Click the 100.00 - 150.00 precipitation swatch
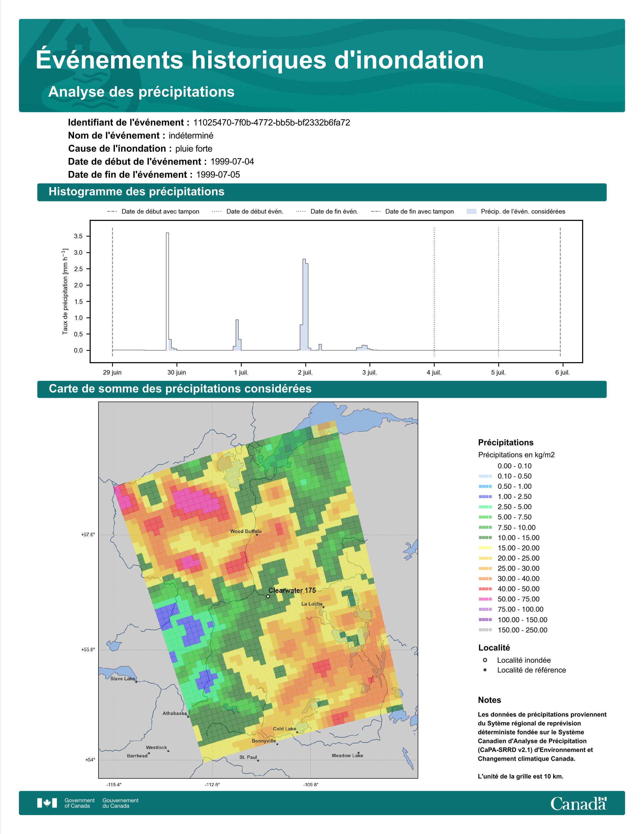 485,620
